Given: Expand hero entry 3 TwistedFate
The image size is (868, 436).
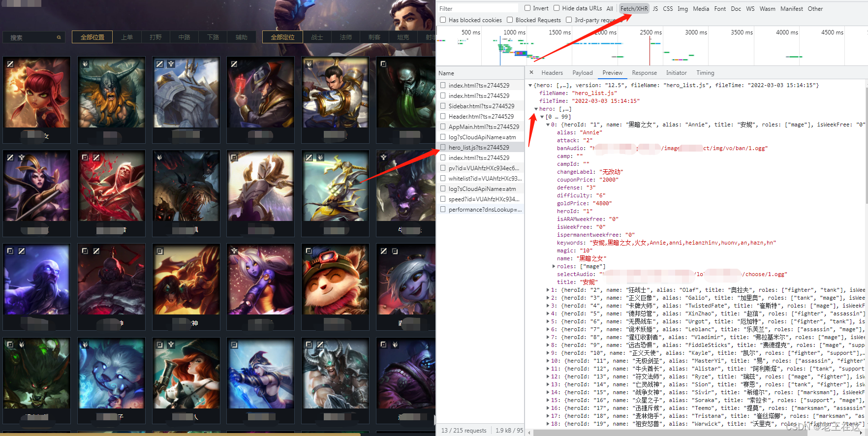Looking at the screenshot, I should (548, 306).
